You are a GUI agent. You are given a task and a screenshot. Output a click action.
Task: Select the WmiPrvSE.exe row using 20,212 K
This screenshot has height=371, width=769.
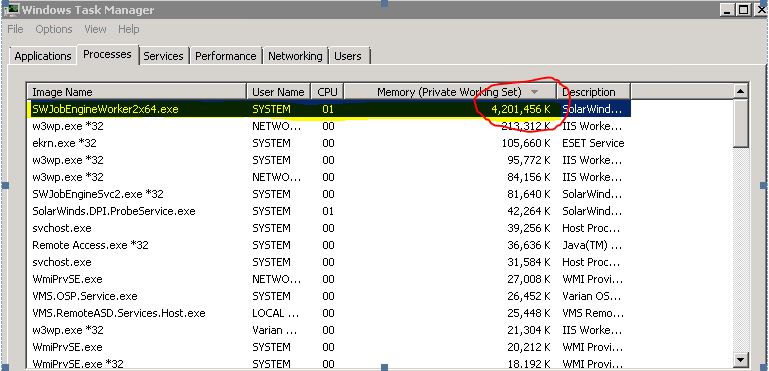(x=329, y=347)
